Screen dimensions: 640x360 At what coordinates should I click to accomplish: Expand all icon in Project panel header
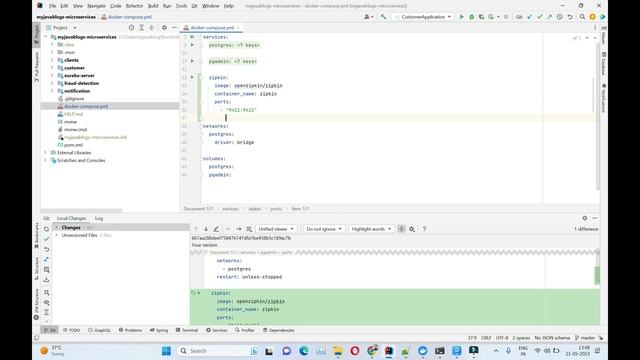pos(141,28)
